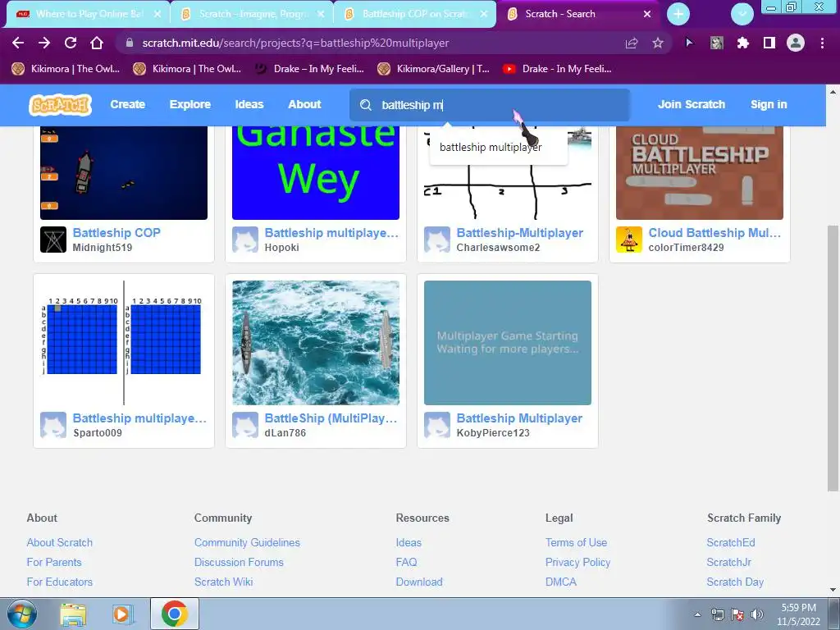Open the Create menu item
The image size is (840, 630).
(127, 104)
